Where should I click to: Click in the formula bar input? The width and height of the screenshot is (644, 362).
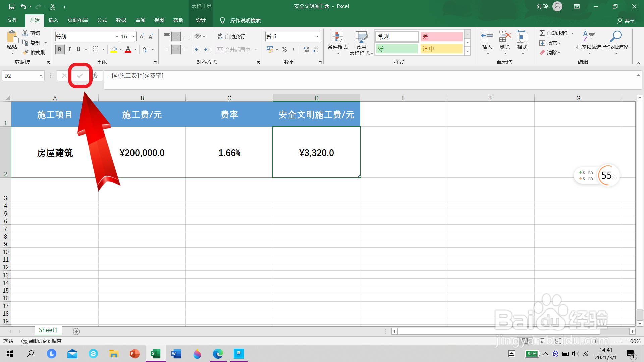pos(369,80)
